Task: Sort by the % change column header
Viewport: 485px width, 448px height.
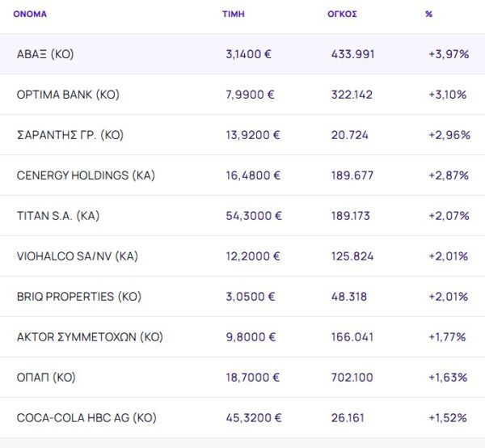Action: click(428, 14)
